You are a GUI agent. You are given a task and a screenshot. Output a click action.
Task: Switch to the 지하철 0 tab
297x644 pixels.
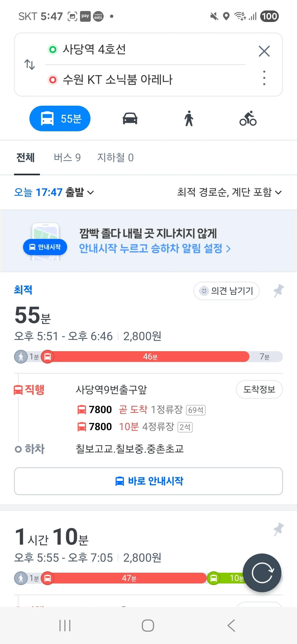(x=115, y=157)
